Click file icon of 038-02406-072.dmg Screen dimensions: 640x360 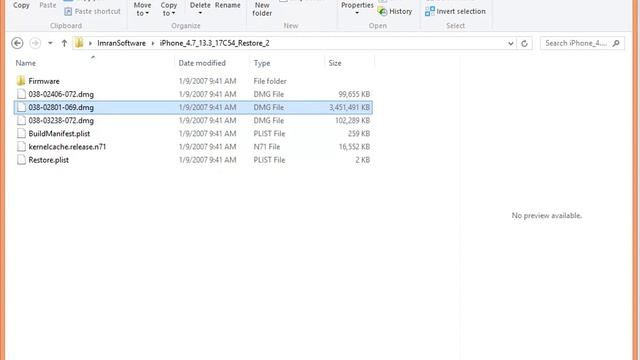click(x=21, y=94)
